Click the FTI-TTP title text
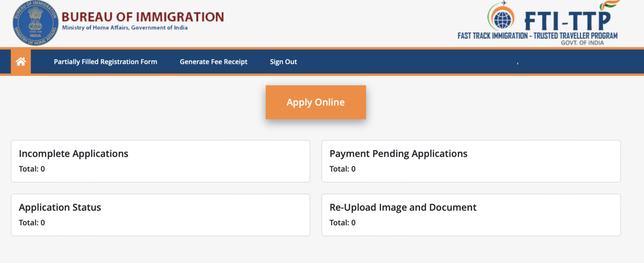The image size is (644, 263). [568, 19]
